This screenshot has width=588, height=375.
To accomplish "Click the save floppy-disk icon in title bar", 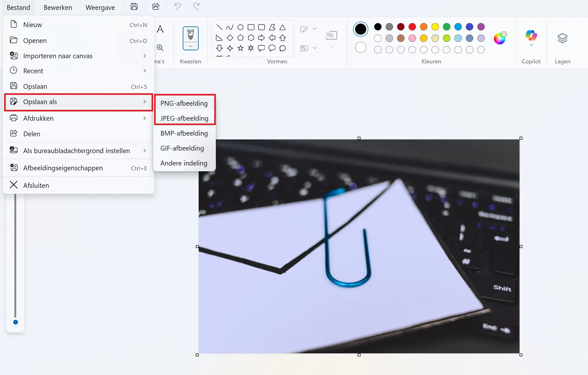I will 134,7.
